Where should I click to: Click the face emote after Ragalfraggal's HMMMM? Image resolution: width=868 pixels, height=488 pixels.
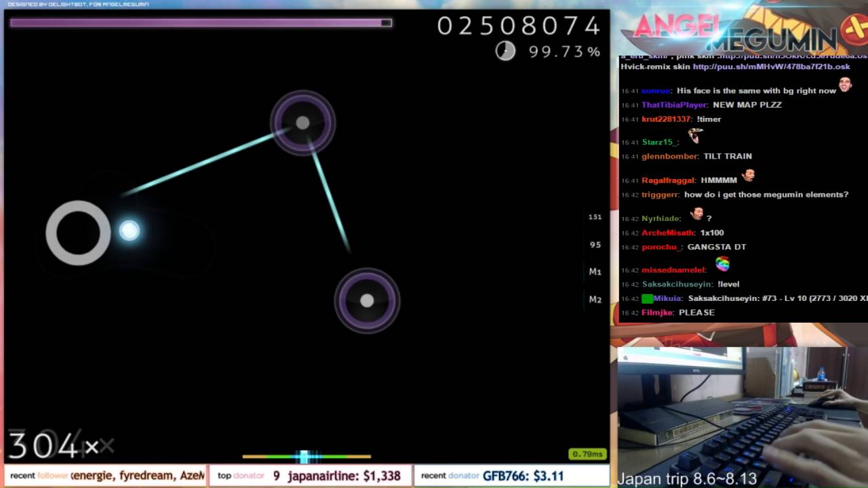tap(748, 175)
